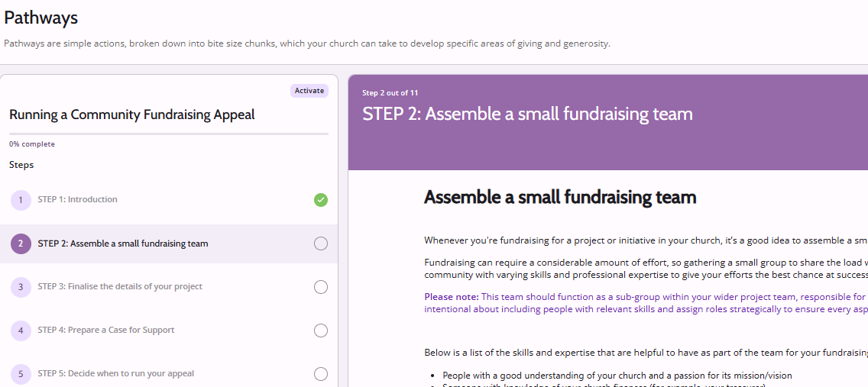Click the step 3 number badge

(21, 287)
